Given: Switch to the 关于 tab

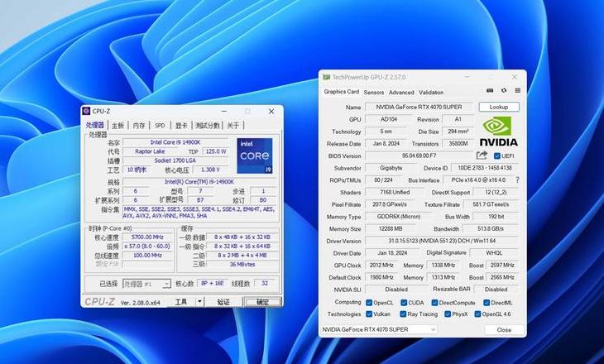Looking at the screenshot, I should 232,126.
